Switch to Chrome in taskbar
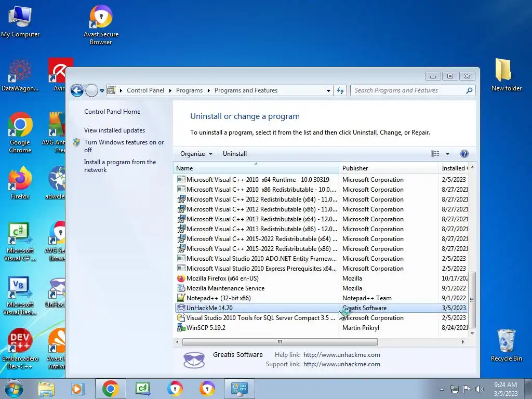 tap(110, 389)
